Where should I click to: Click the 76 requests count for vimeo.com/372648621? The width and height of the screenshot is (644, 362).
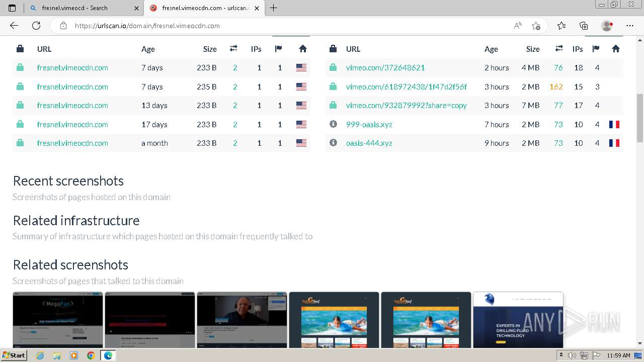558,68
